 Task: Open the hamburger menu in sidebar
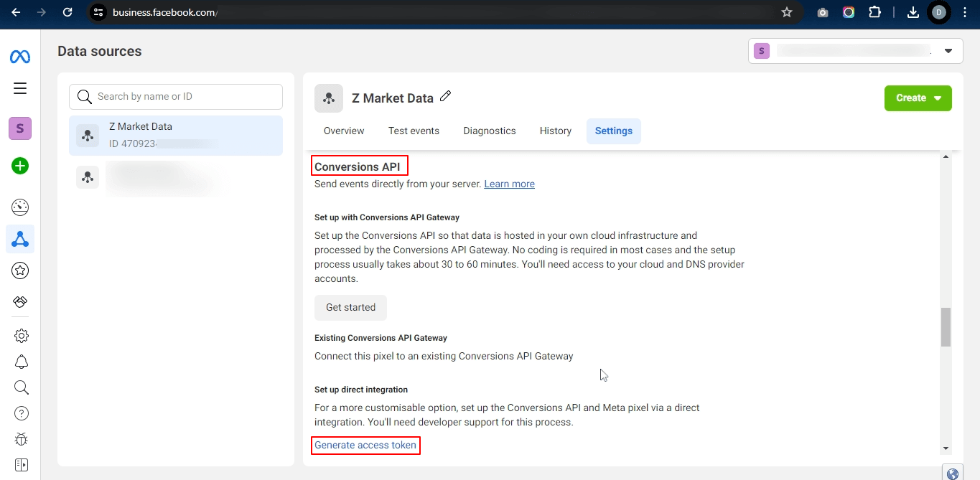(20, 88)
